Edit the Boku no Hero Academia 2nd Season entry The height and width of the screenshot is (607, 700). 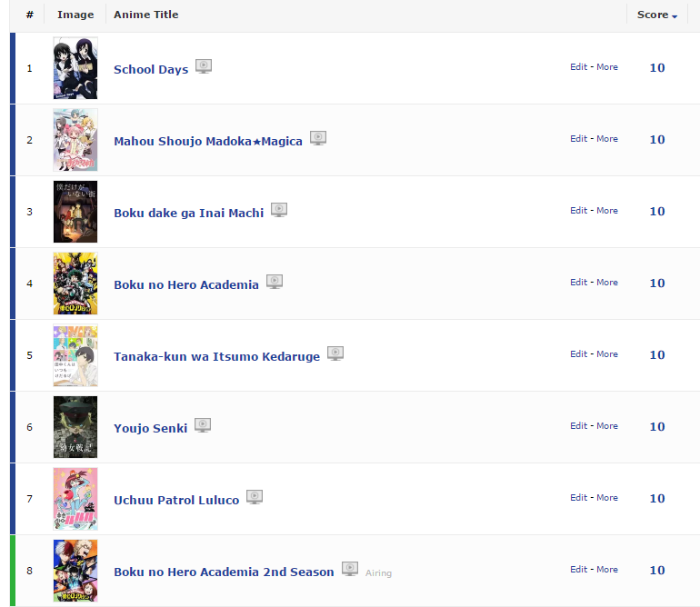578,570
